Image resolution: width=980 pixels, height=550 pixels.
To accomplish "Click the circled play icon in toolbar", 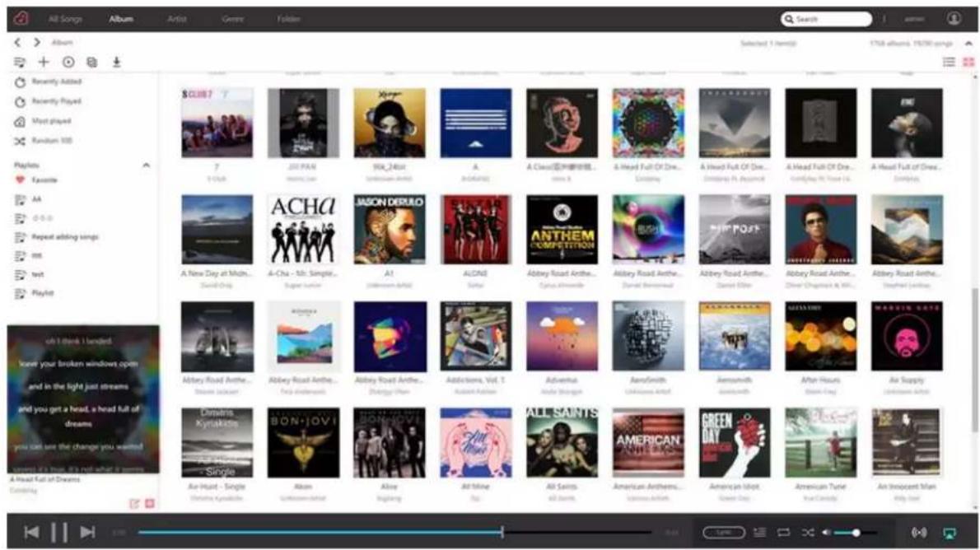I will tap(68, 62).
